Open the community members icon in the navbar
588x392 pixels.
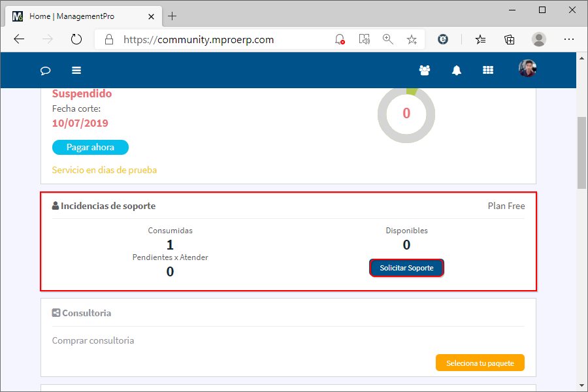click(x=425, y=70)
